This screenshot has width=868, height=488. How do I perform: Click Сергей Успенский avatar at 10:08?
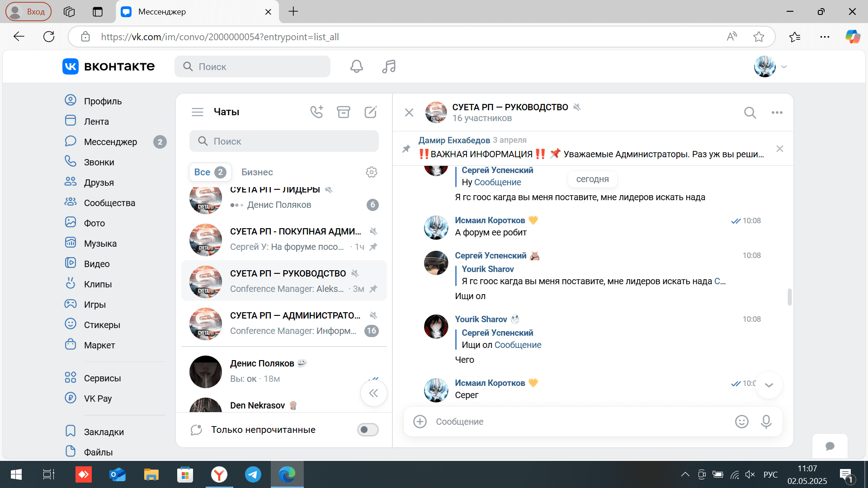(x=436, y=263)
